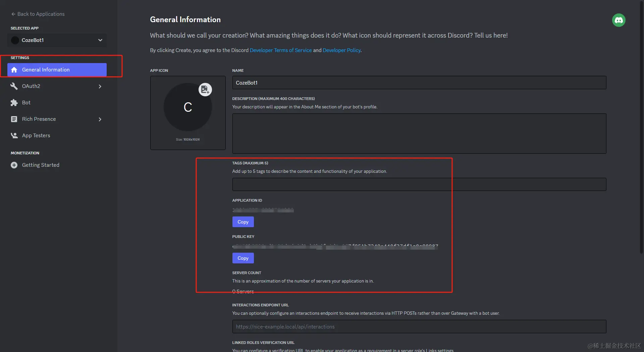Screen dimensions: 644x352
Task: Expand the OAuth2 submenu chevron
Action: point(100,86)
